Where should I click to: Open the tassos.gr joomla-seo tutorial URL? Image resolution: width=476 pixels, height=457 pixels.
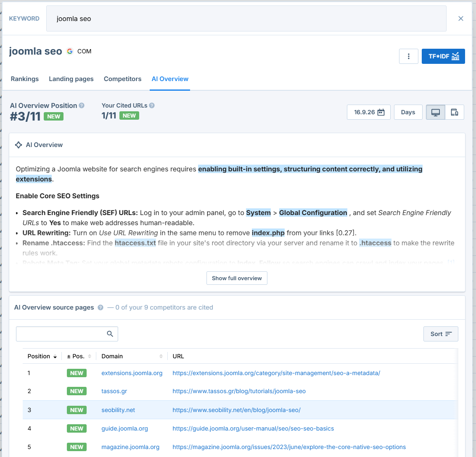tap(239, 391)
